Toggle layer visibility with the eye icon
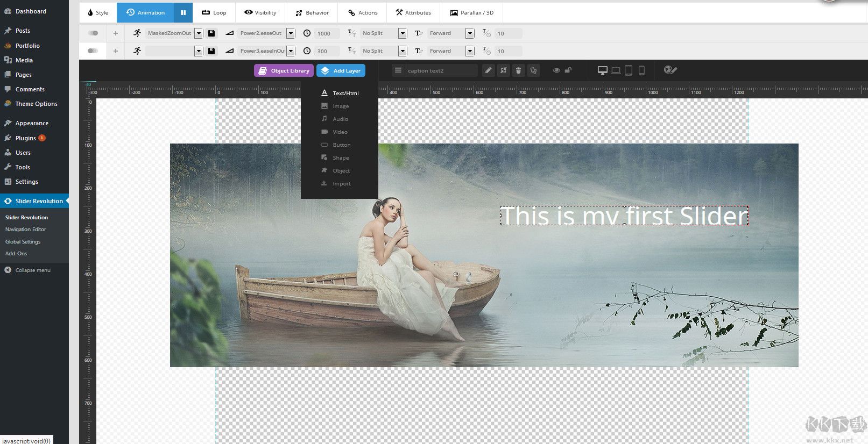868x444 pixels. coord(556,70)
